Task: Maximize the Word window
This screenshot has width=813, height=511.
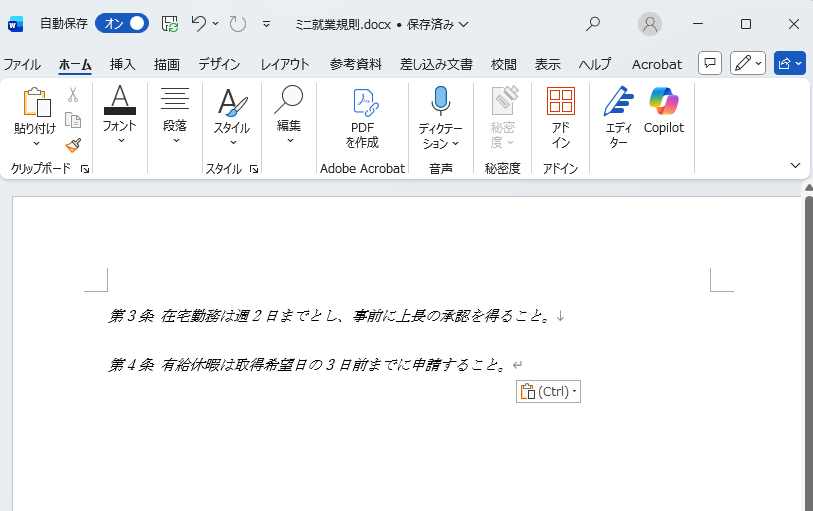Action: coord(746,24)
